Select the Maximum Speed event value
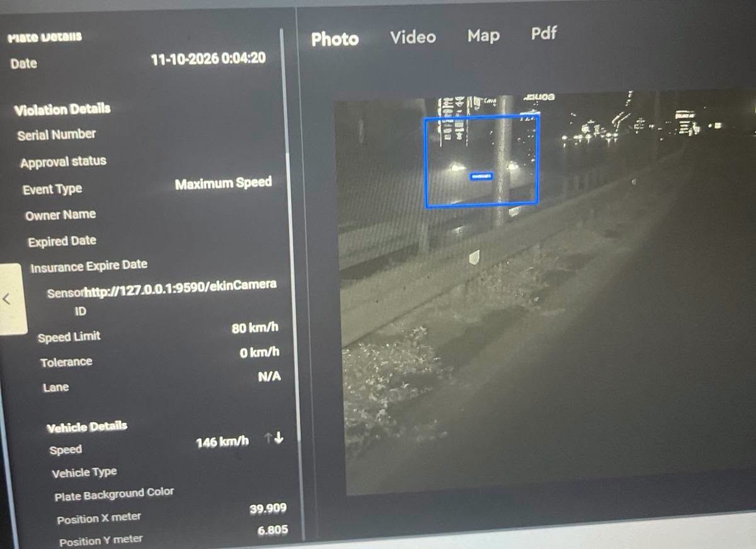 pyautogui.click(x=223, y=184)
